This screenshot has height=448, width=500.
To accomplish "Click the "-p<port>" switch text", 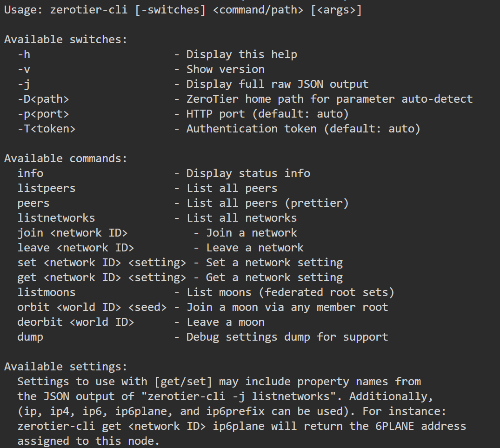I will click(43, 114).
